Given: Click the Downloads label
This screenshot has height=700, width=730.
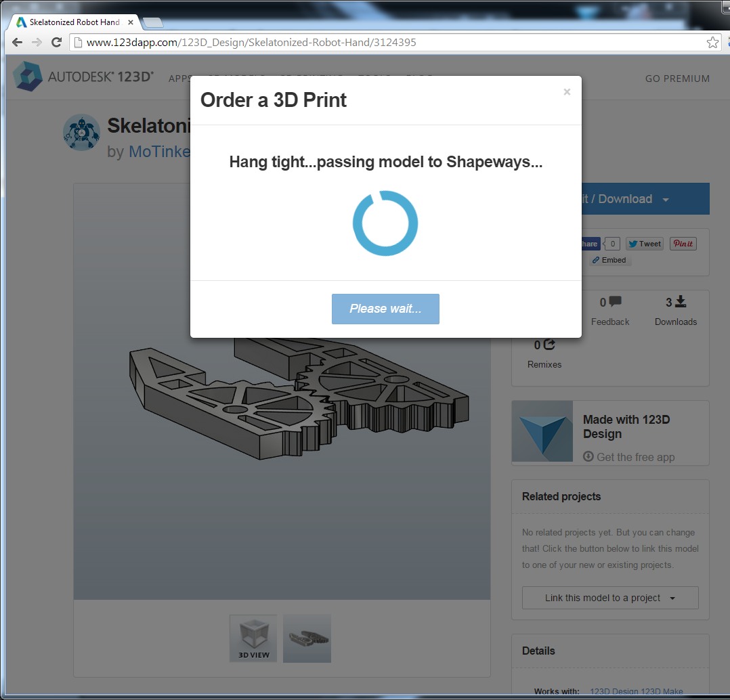Looking at the screenshot, I should (676, 322).
